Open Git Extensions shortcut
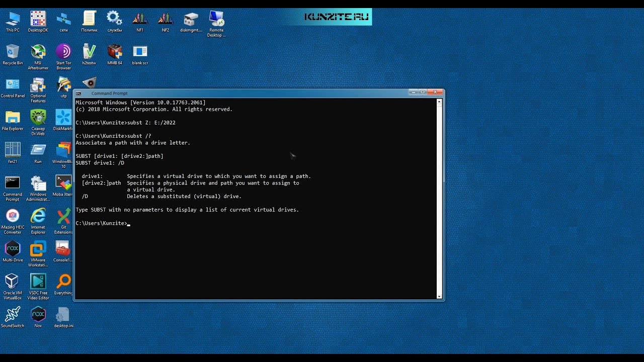 [63, 221]
